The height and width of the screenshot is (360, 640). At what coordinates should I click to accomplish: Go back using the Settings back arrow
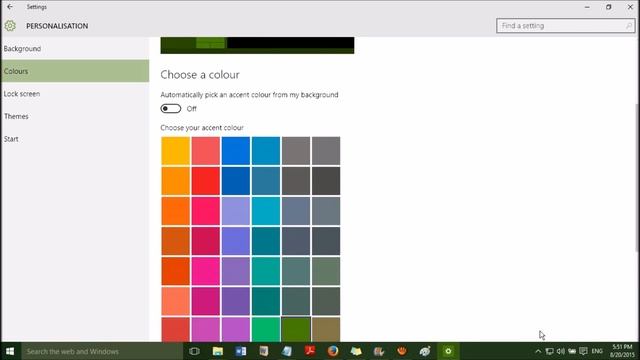pyautogui.click(x=10, y=7)
